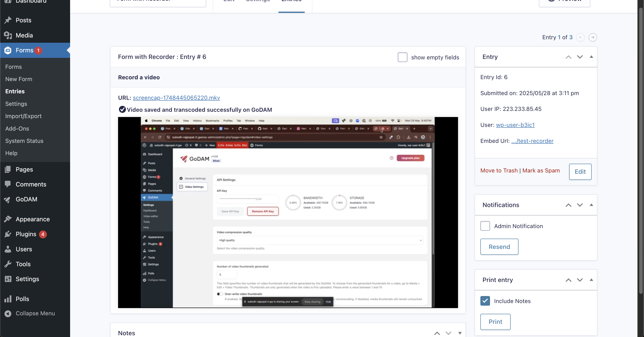Click the entry number 1 link in pagination
644x337 pixels.
559,37
